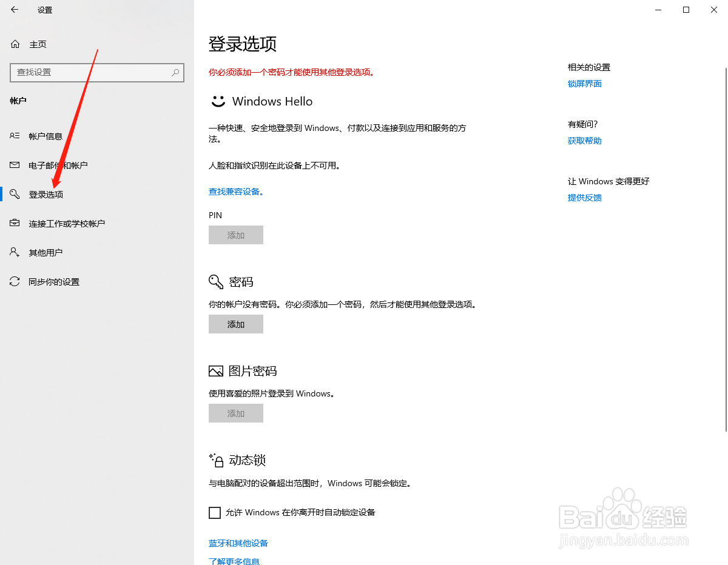Click the sync icon for 同步你的设置
This screenshot has width=728, height=565.
pyautogui.click(x=15, y=281)
